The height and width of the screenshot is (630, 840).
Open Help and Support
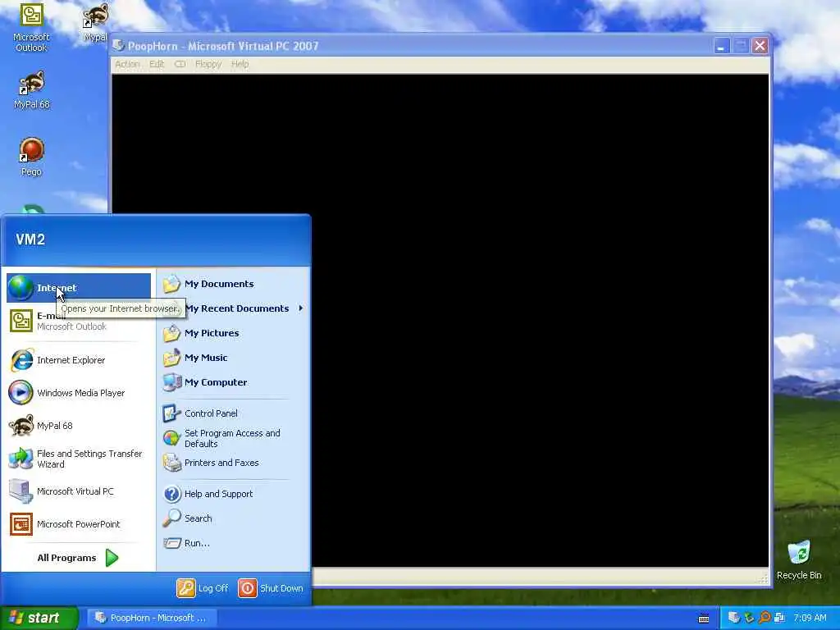233,494
